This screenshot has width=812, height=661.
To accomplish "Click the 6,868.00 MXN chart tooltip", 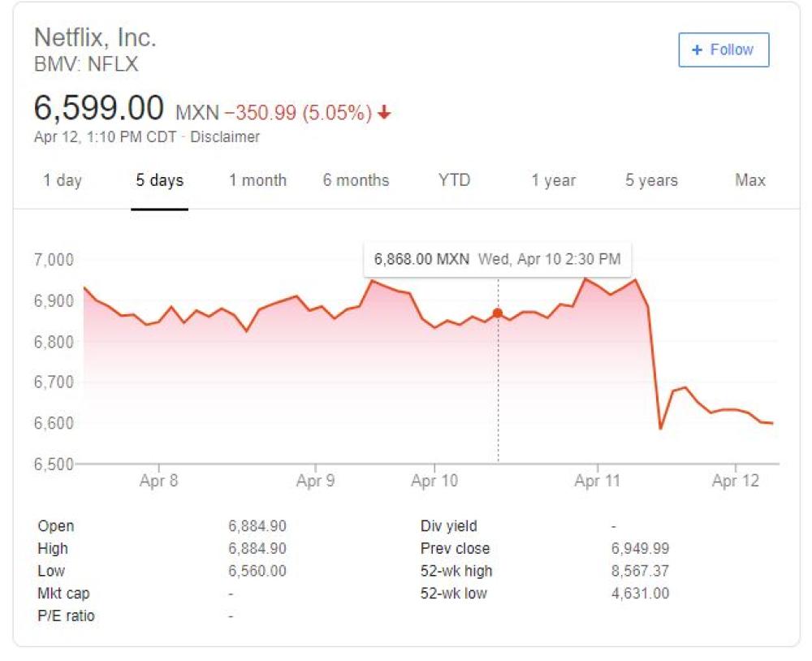I will pos(497,260).
